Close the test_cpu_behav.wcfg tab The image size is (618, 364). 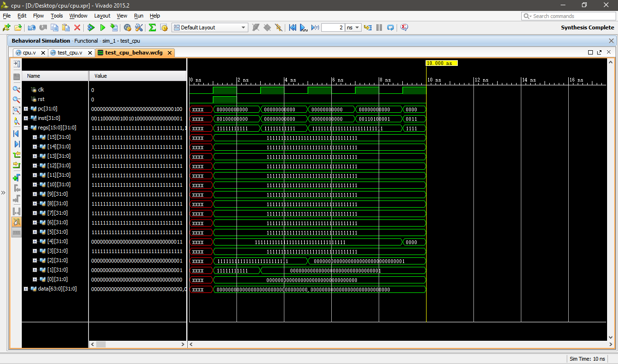tap(170, 53)
